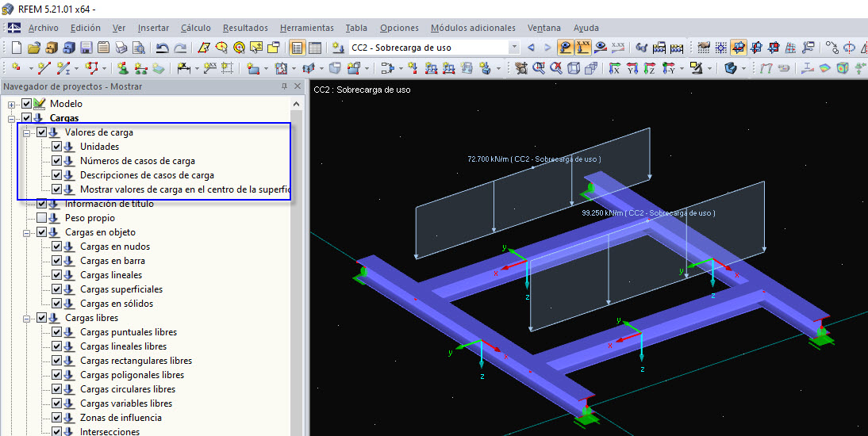This screenshot has height=436, width=868.
Task: Toggle show loads icon
Action: [565, 48]
